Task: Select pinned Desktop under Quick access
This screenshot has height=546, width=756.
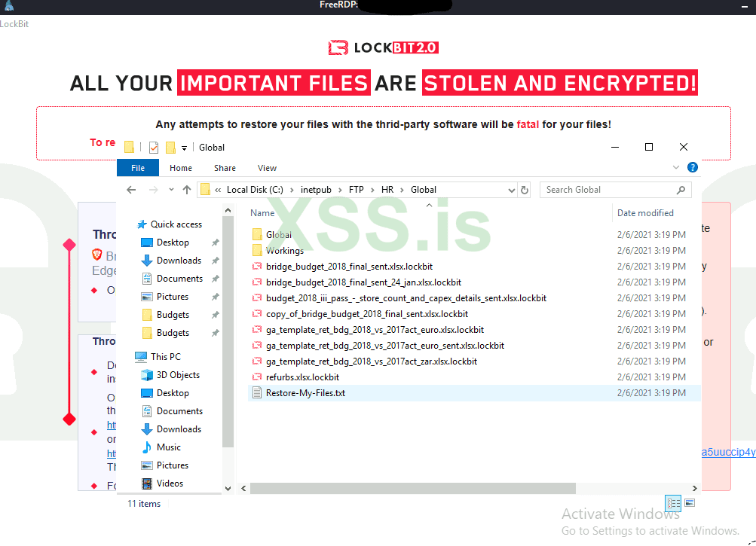Action: pyautogui.click(x=173, y=242)
